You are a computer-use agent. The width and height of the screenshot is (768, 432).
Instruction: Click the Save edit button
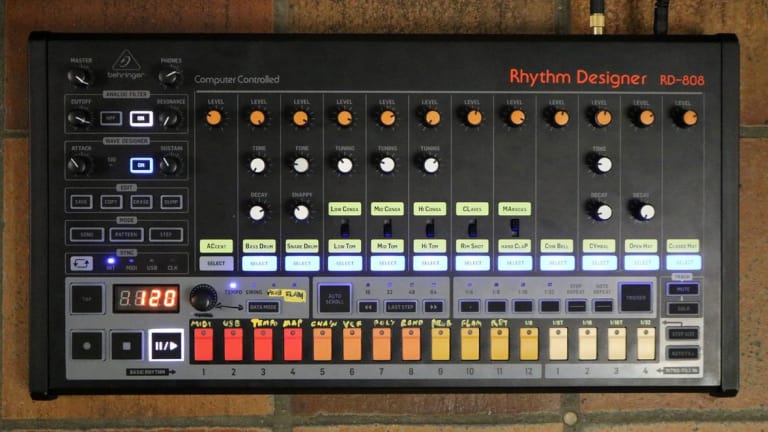81,202
